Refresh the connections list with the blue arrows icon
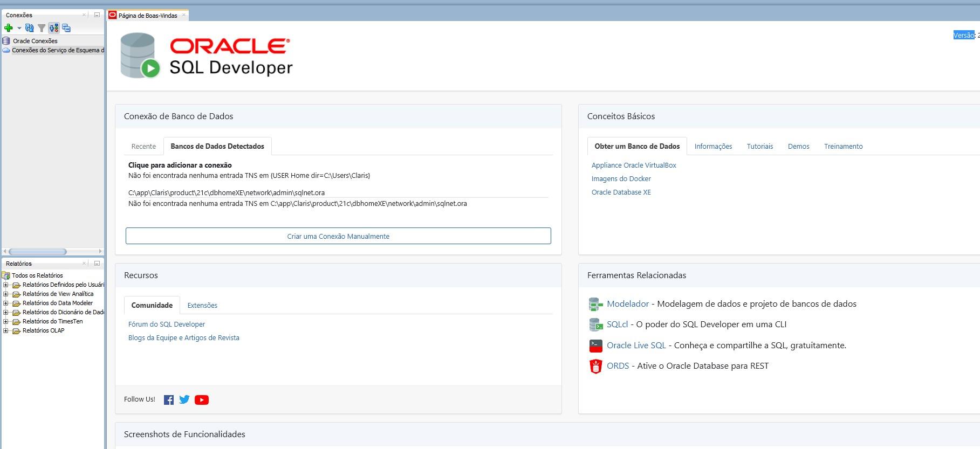 coord(30,28)
